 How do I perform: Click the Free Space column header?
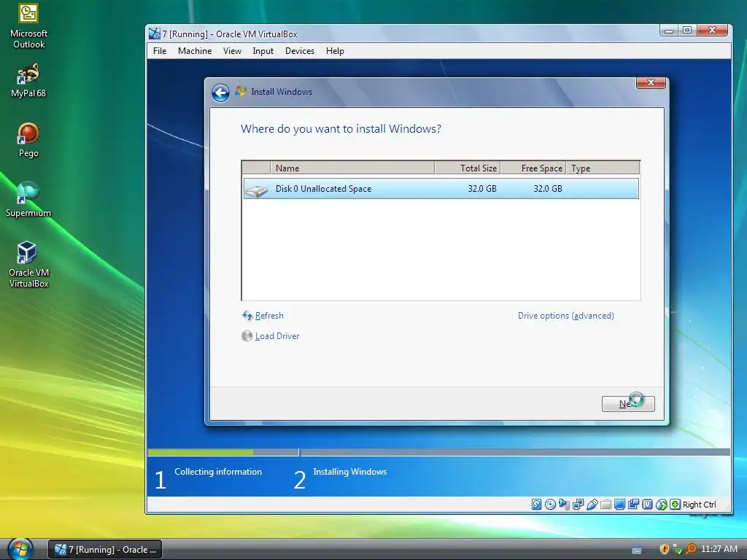pos(533,168)
